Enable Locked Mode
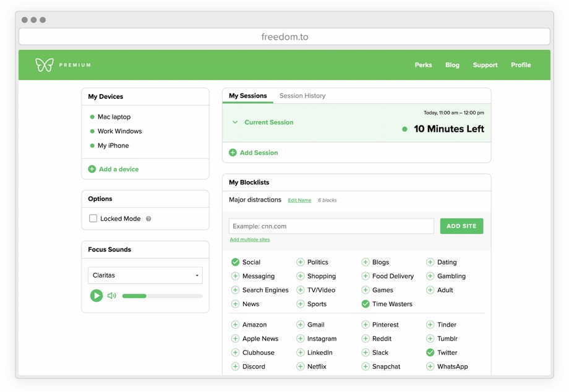The width and height of the screenshot is (569, 392). 93,218
